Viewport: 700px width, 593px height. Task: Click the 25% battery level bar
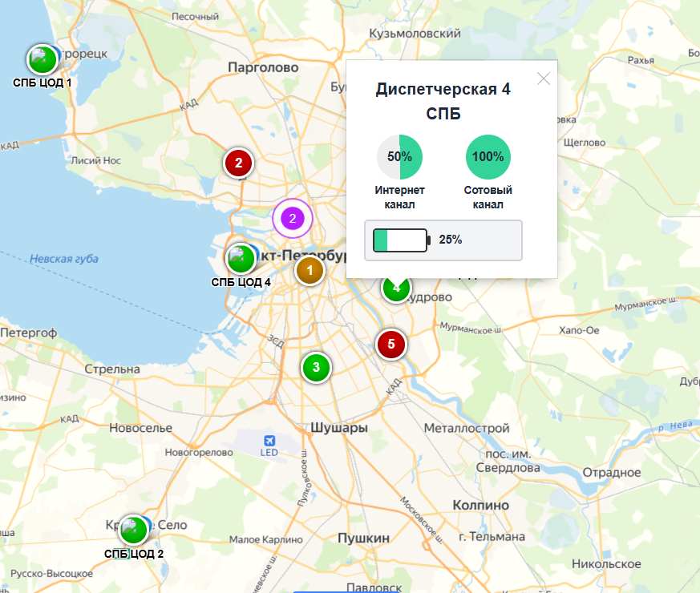click(443, 240)
